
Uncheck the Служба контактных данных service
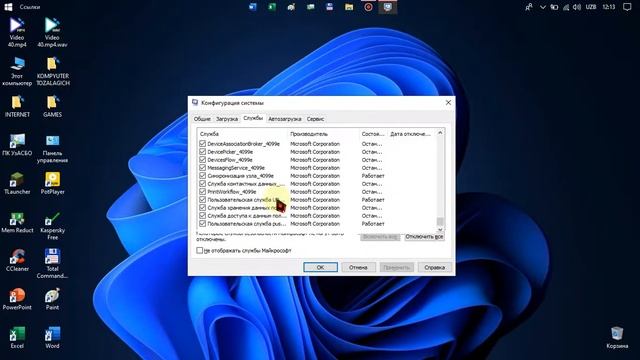click(x=202, y=184)
